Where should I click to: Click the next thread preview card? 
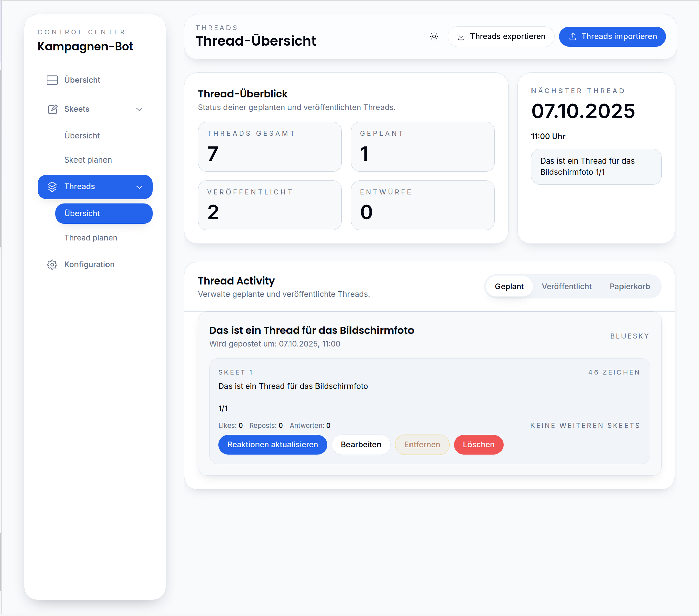(x=596, y=167)
